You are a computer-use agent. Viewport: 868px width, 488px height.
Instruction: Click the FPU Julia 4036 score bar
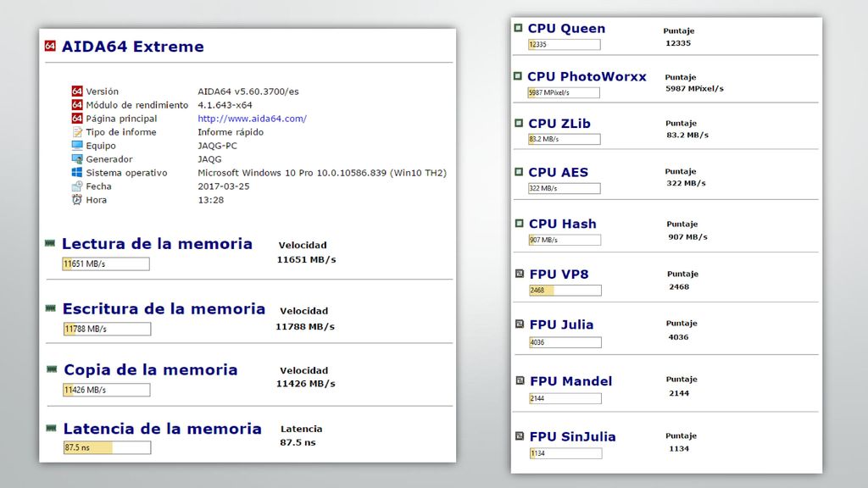[565, 342]
